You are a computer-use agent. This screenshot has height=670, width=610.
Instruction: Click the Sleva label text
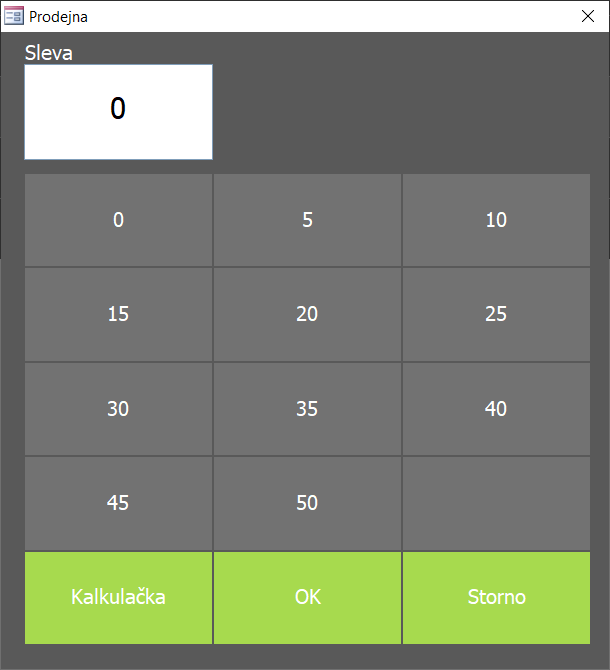(x=49, y=53)
